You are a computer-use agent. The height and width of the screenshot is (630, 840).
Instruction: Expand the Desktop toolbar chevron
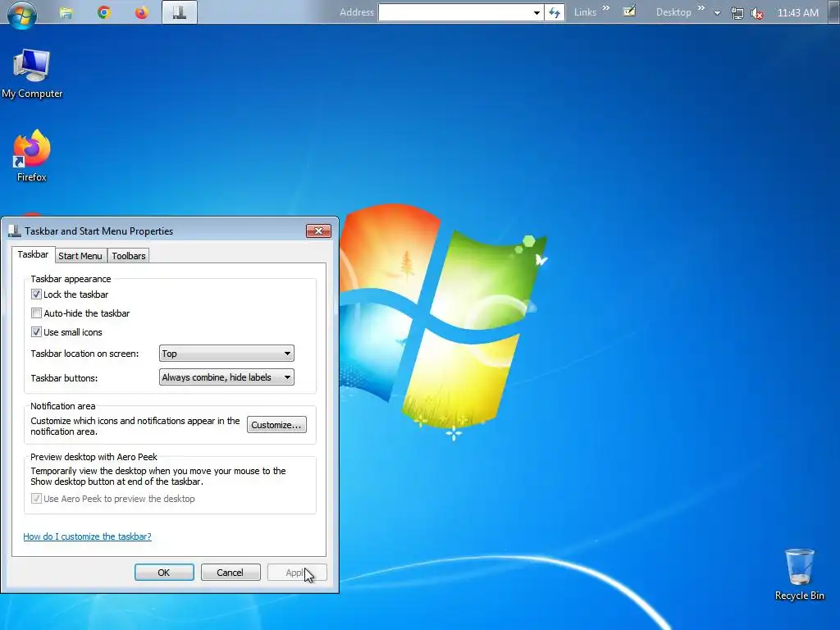pos(701,8)
